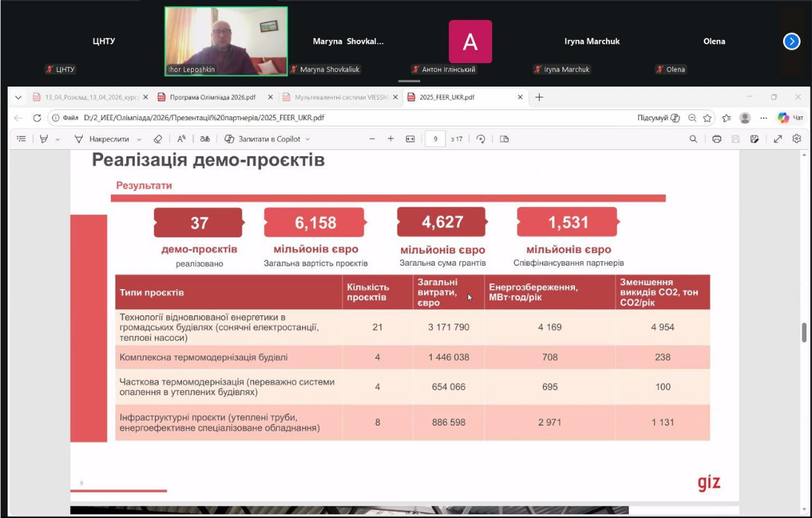
Task: Add page to favorites with star icon
Action: 707,118
